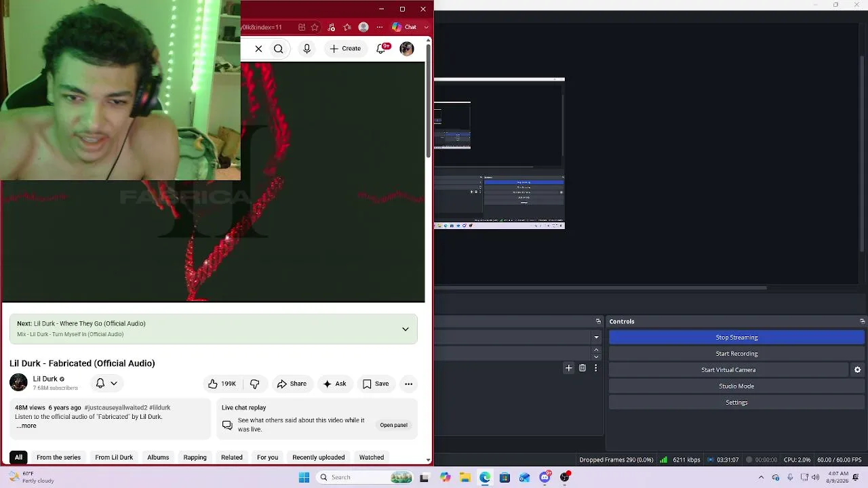This screenshot has width=868, height=488.
Task: Select the Related chip
Action: click(231, 457)
